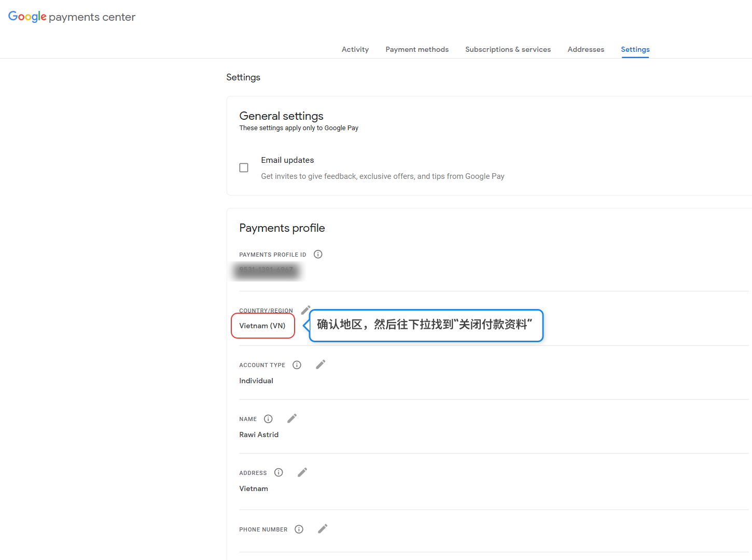
Task: Enable the Email updates checkbox
Action: click(x=244, y=167)
